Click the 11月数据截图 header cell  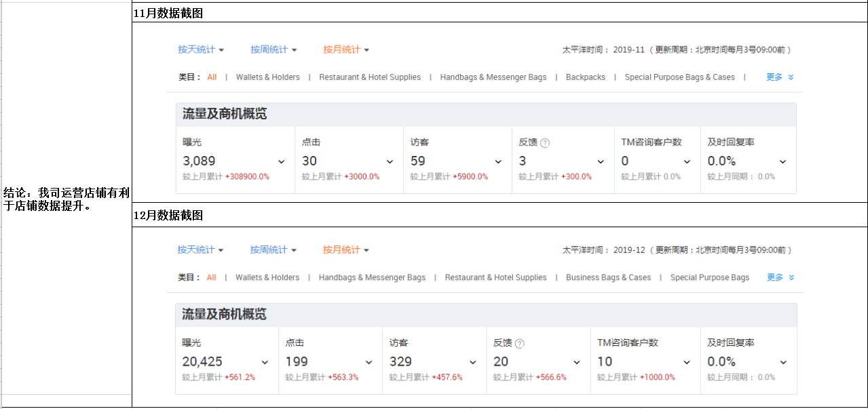[x=499, y=13]
